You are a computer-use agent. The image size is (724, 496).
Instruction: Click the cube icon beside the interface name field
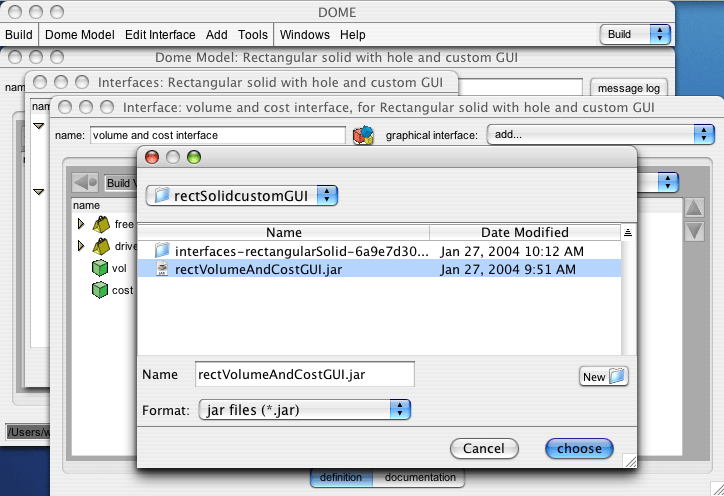[363, 135]
